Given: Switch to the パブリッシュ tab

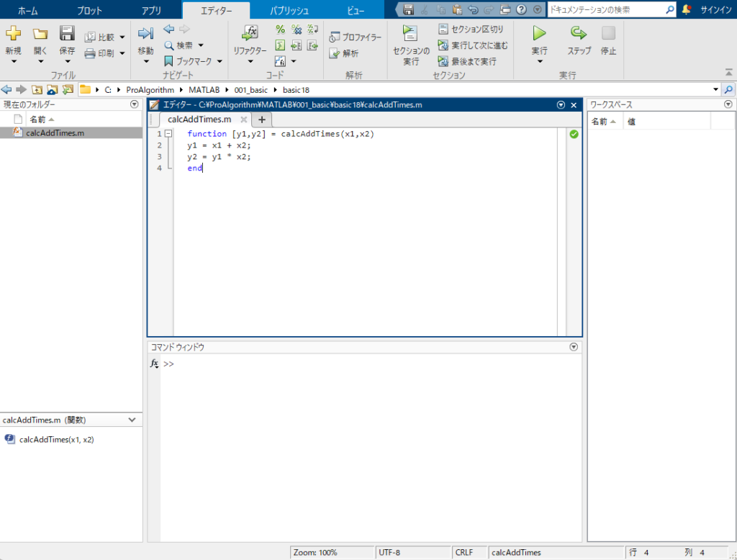Looking at the screenshot, I should coord(289,11).
